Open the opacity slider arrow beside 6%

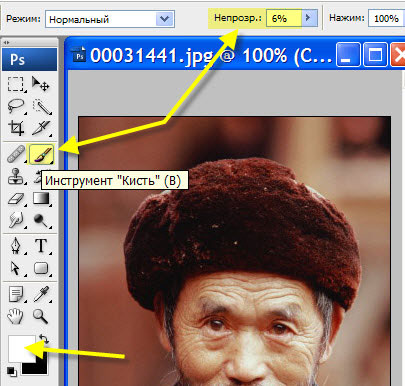pyautogui.click(x=309, y=18)
